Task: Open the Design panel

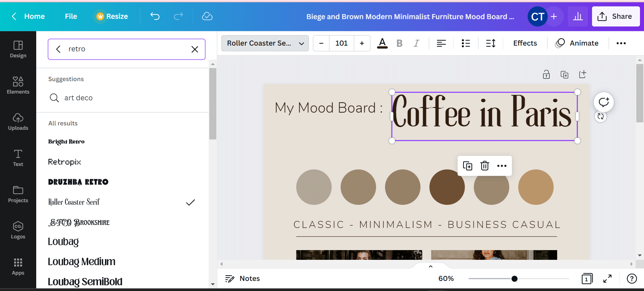Action: click(18, 49)
